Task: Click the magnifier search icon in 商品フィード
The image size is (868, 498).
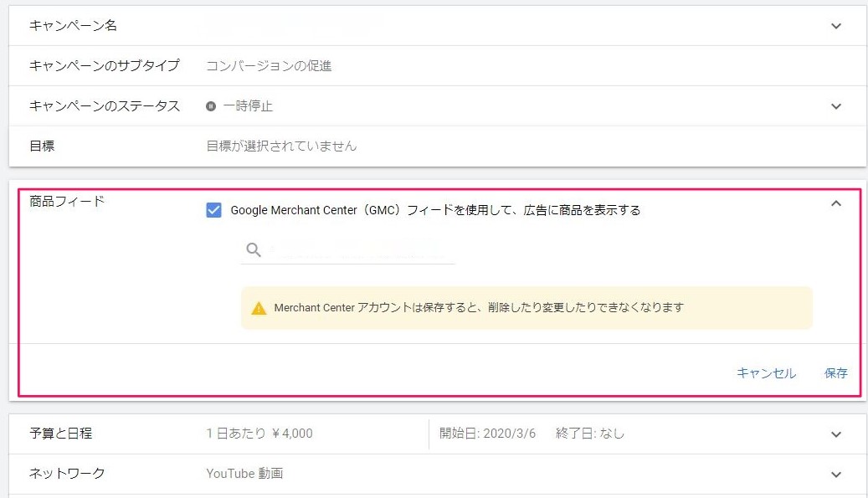Action: 254,250
